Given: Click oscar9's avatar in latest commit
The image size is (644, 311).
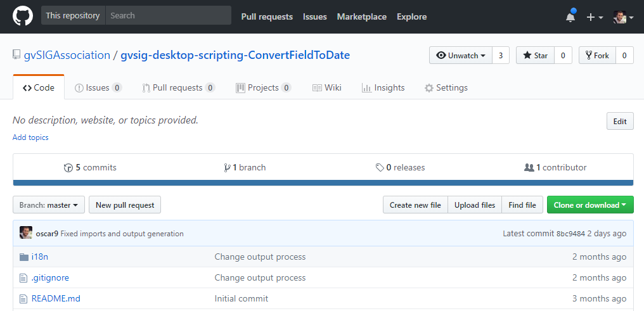Looking at the screenshot, I should point(26,233).
